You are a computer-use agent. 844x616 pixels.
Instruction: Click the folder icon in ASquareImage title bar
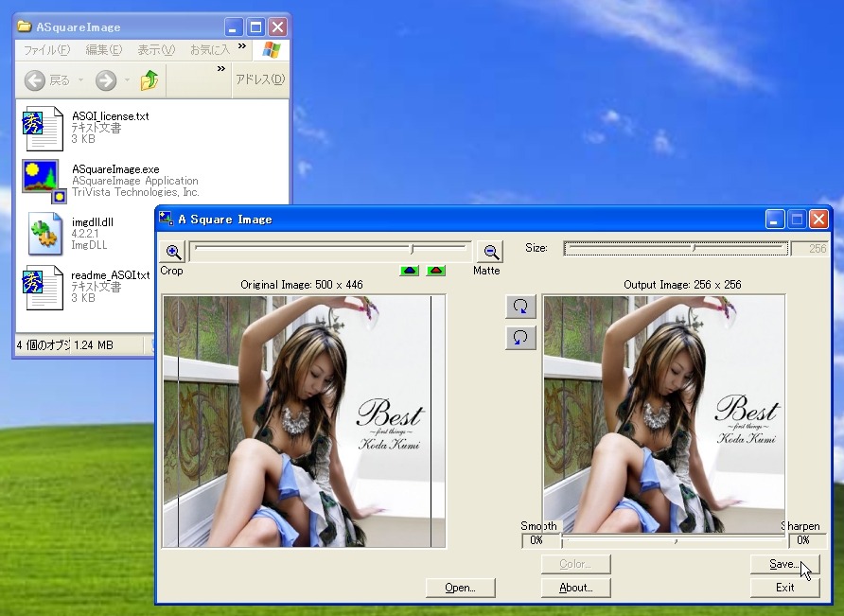point(25,26)
